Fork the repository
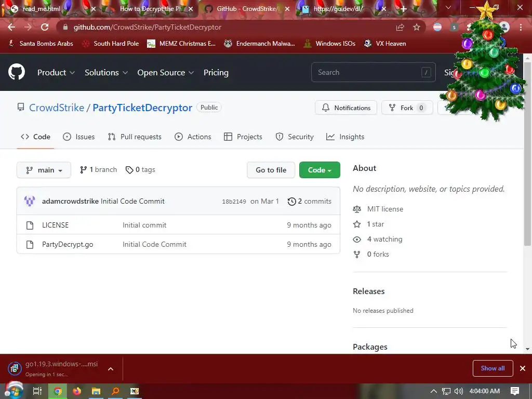Screen dimensions: 532x399 tap(407, 108)
